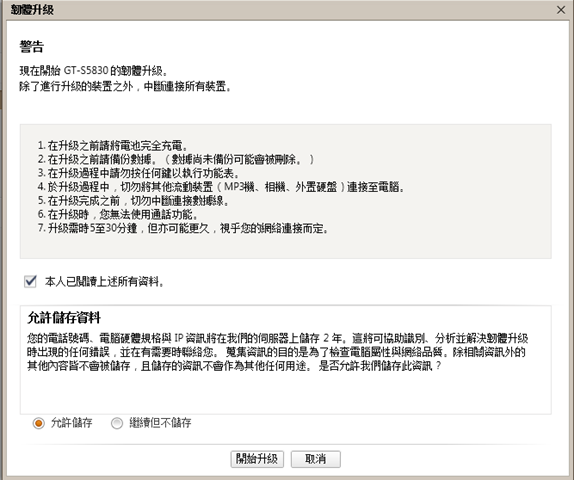Click the 韌體升級 window title bar
The width and height of the screenshot is (574, 480).
[278, 10]
